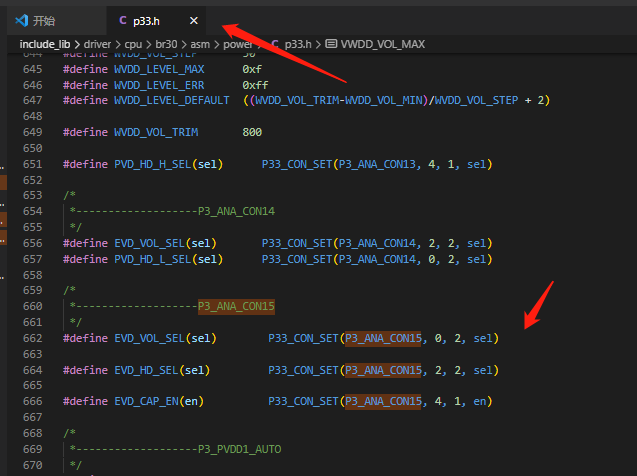Open the include_lib breadcrumb segment

45,44
